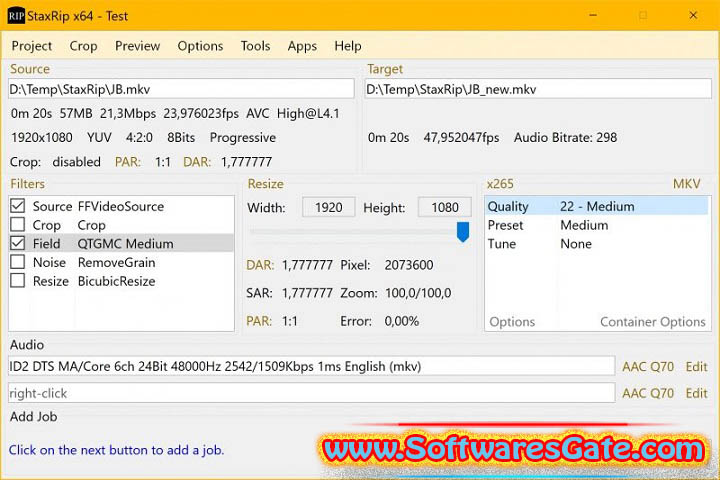The height and width of the screenshot is (480, 720).
Task: Click the Filters section heading
Action: coord(28,184)
